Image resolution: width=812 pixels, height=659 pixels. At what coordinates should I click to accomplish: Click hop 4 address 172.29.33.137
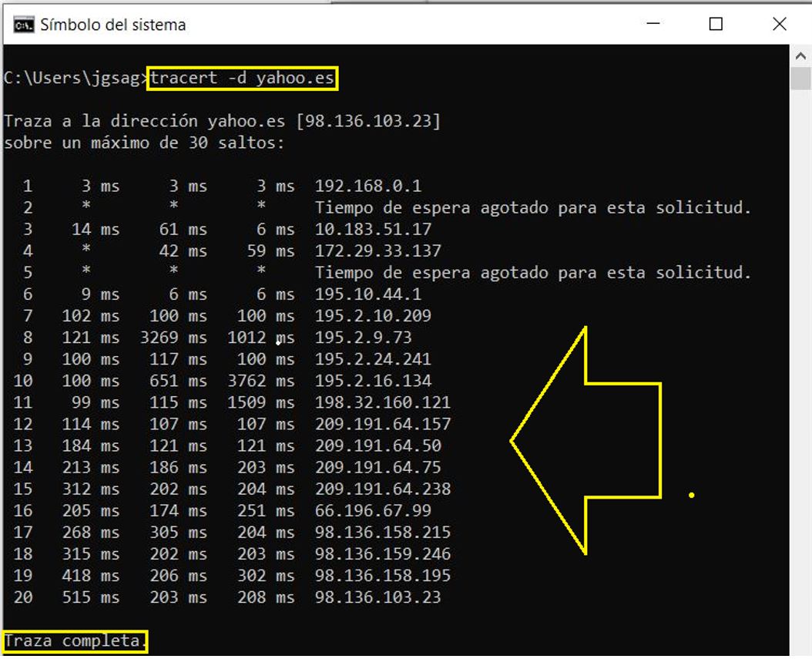378,251
